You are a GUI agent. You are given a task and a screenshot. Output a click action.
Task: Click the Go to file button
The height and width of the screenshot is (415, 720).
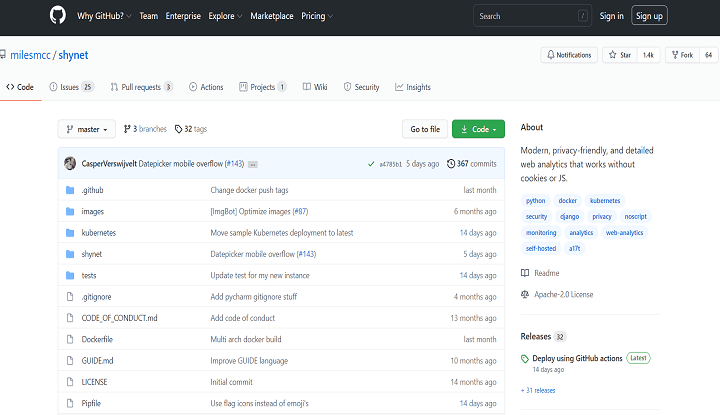(x=425, y=129)
